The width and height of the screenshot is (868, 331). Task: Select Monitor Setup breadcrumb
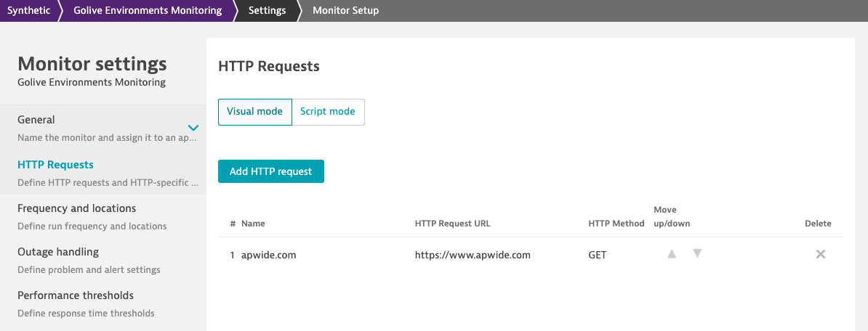pyautogui.click(x=345, y=10)
